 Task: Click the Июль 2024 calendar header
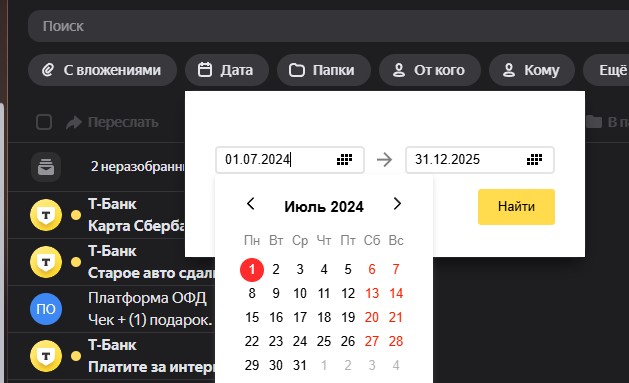pyautogui.click(x=324, y=207)
